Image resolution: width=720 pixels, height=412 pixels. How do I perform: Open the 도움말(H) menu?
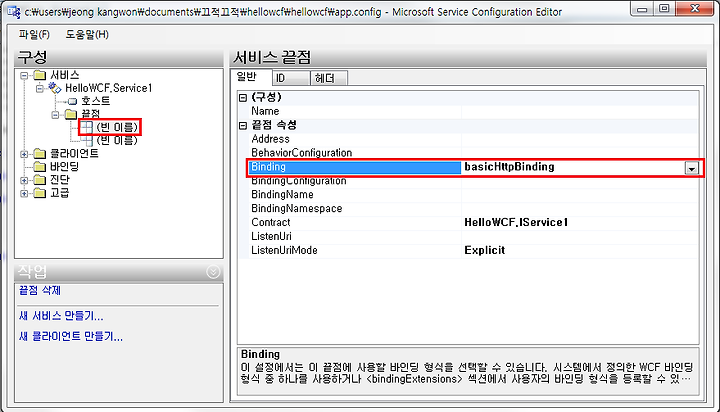tap(87, 34)
